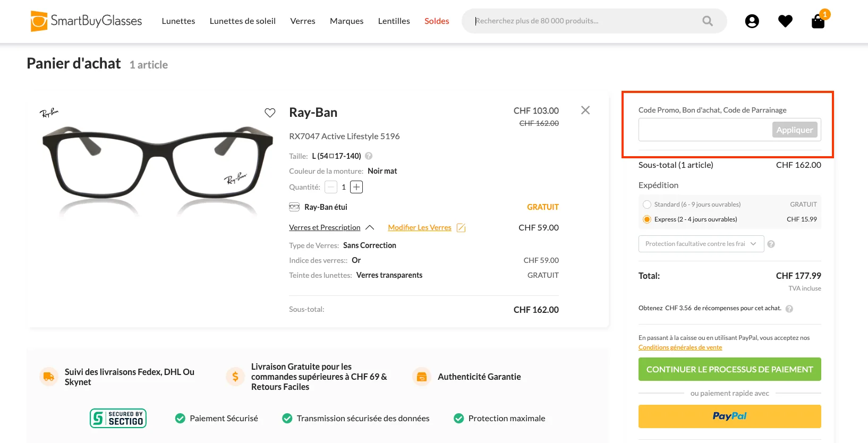Click RX7047 Active Lifestyle 5196 text

coord(344,137)
